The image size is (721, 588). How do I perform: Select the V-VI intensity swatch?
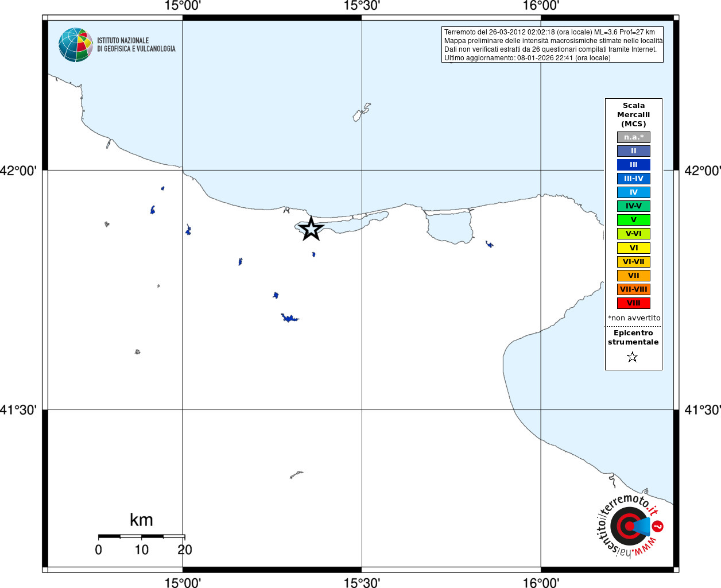(x=634, y=234)
